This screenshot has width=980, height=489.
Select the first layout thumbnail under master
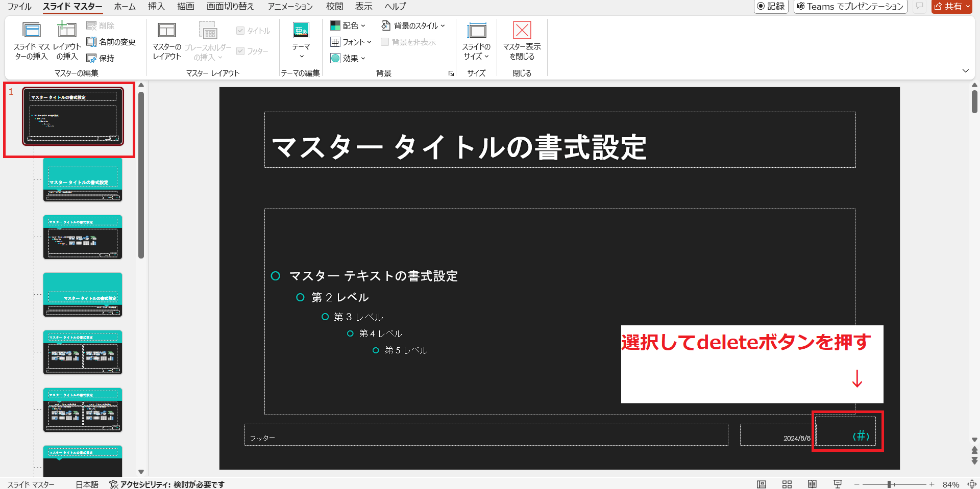[x=83, y=179]
